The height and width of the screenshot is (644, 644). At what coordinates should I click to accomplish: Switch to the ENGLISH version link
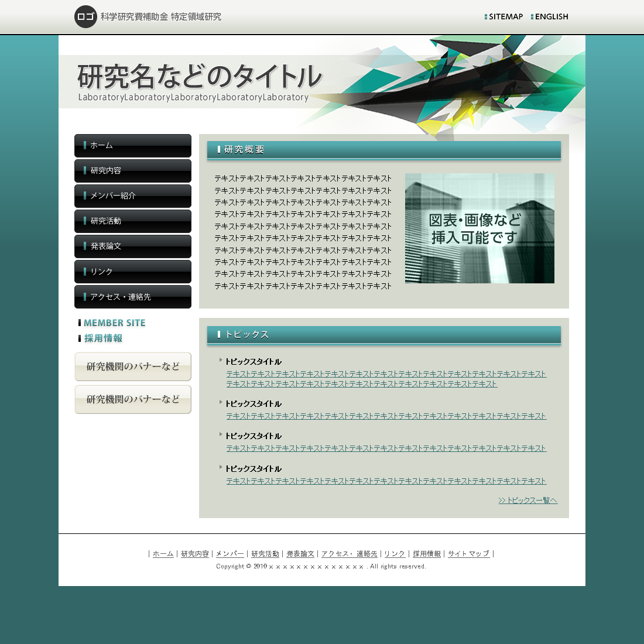point(550,17)
